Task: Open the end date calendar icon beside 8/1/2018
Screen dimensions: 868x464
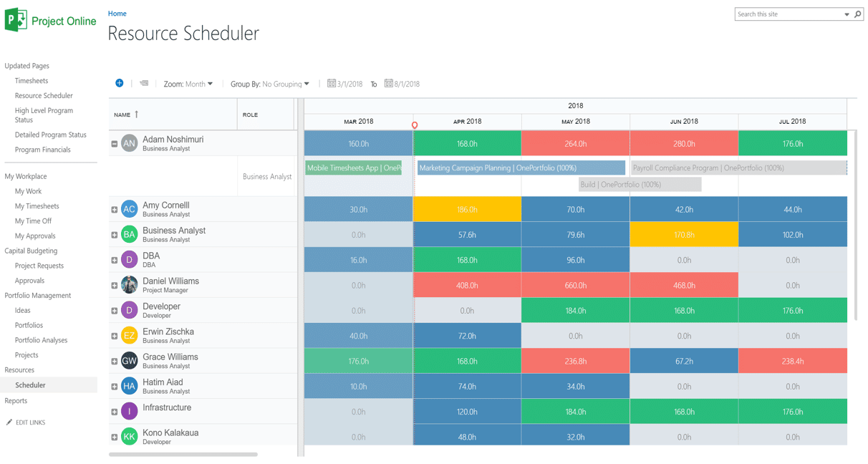Action: tap(389, 83)
